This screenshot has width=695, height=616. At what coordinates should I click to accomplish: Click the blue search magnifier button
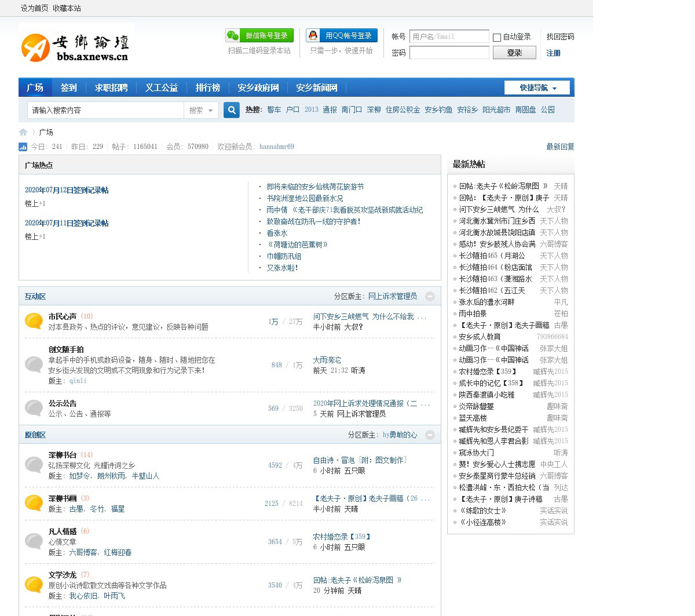click(231, 110)
